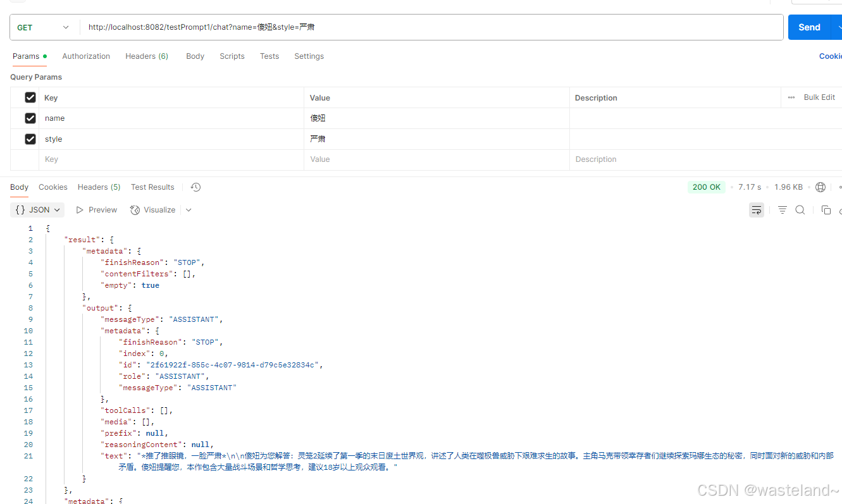Click the copy response icon
The width and height of the screenshot is (842, 504).
coord(826,210)
